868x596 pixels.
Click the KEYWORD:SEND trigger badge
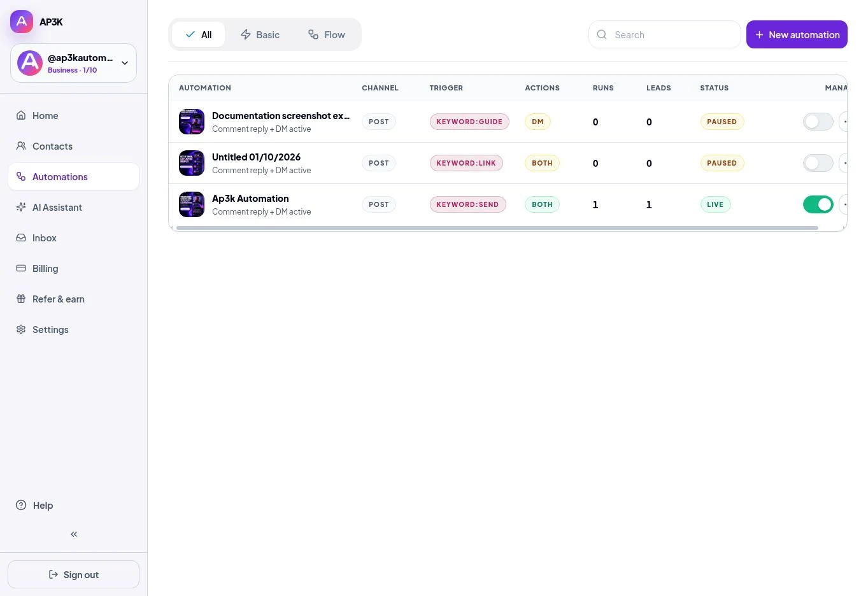click(467, 204)
